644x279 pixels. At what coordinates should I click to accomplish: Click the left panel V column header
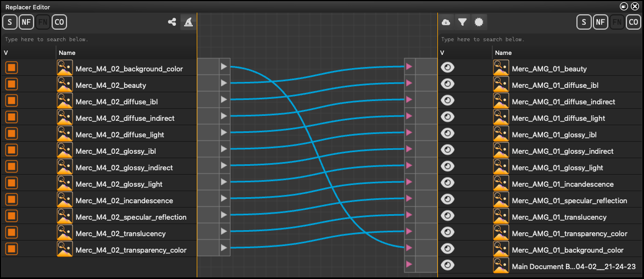(29, 53)
